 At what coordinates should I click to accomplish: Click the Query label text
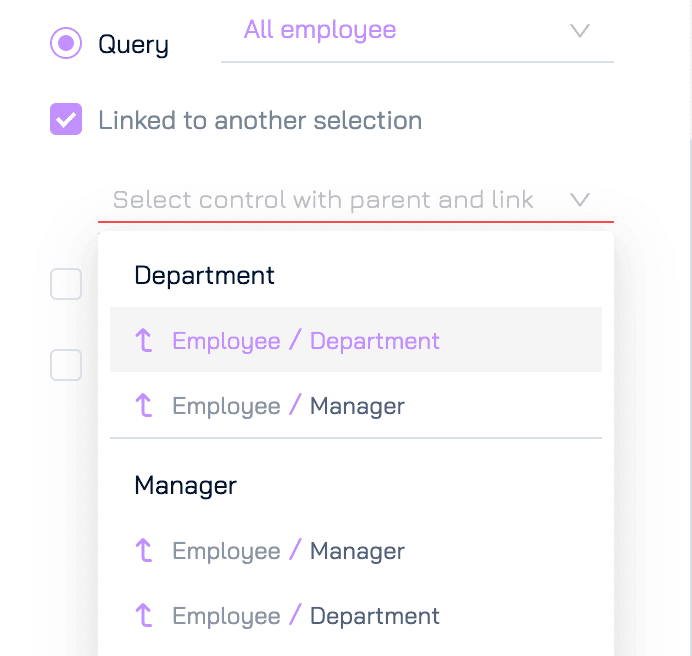133,45
